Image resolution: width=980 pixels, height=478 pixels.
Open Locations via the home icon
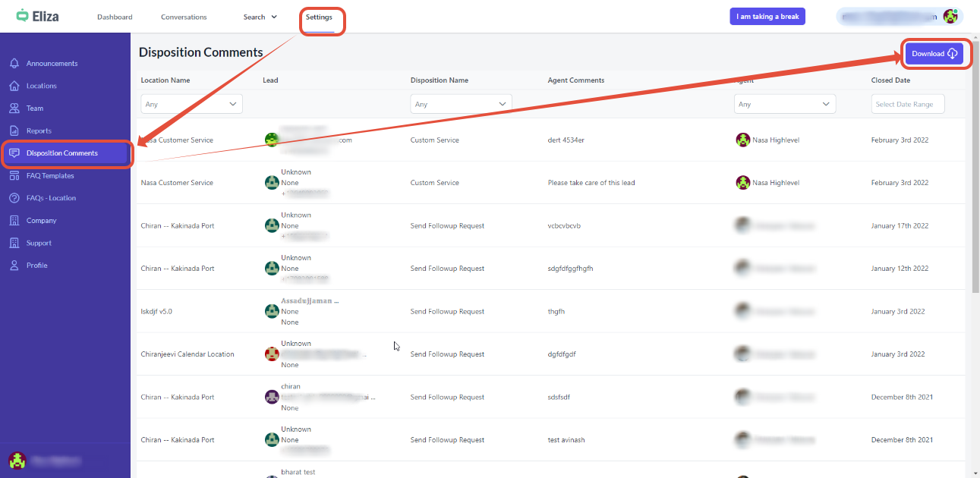[14, 86]
